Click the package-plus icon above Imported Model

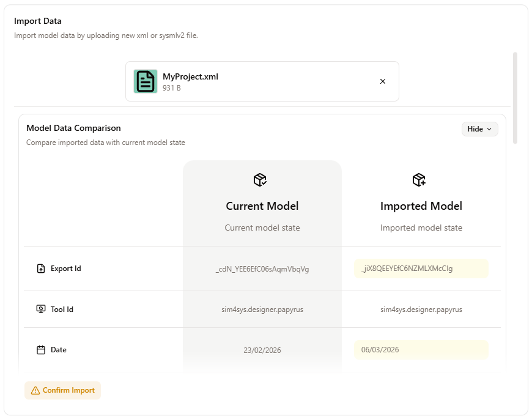419,179
